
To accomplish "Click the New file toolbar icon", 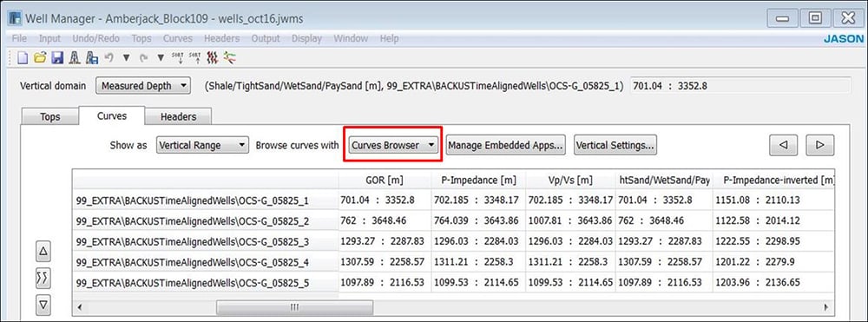I will tap(23, 57).
